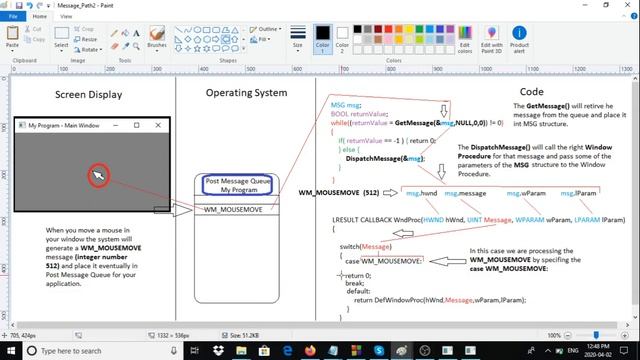640x360 pixels.
Task: Pick the Down arrow shape
Action: (x=178, y=49)
